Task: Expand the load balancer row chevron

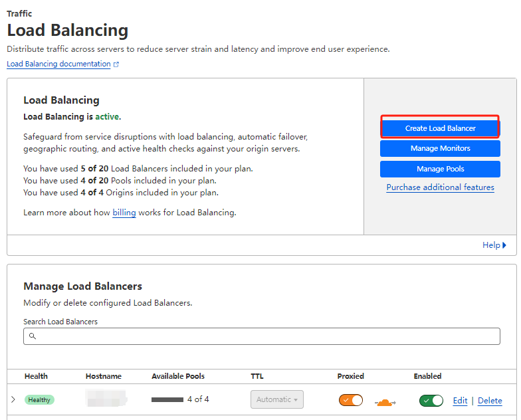Action: 13,399
